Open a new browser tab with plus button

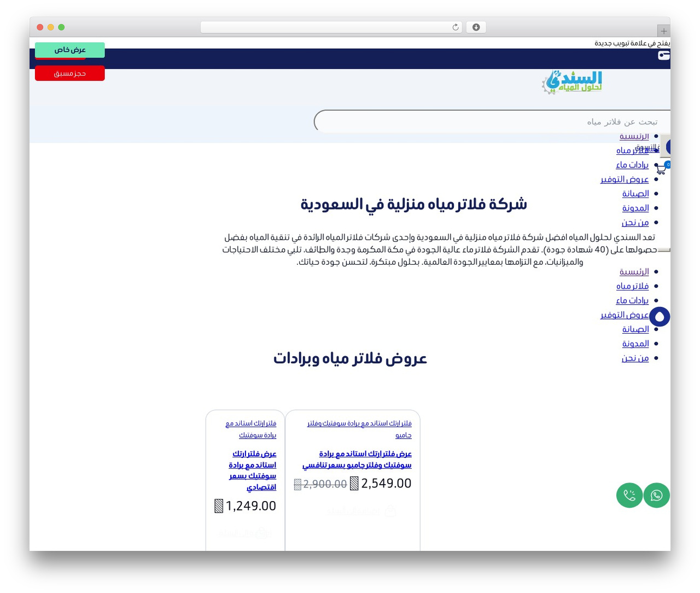click(x=663, y=31)
